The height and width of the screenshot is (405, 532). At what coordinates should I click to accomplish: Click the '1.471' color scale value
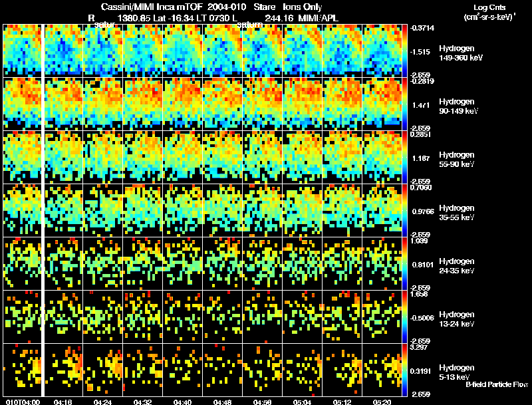click(x=421, y=105)
